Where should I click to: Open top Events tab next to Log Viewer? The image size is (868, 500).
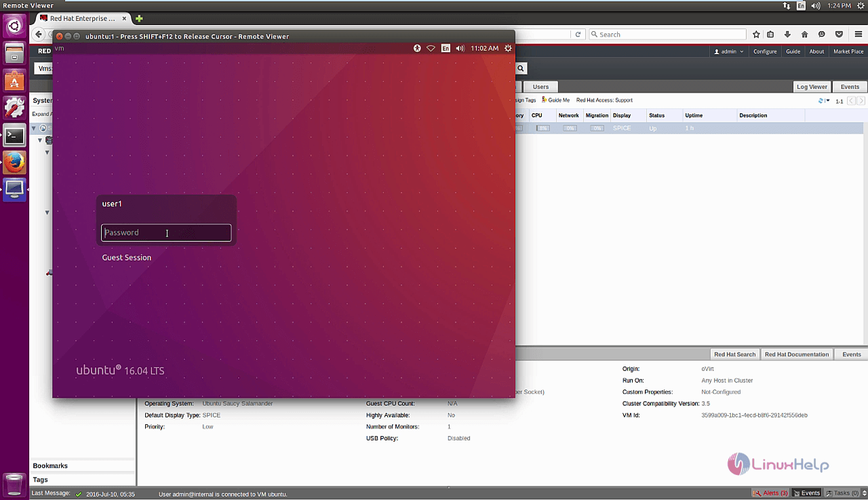pos(850,87)
